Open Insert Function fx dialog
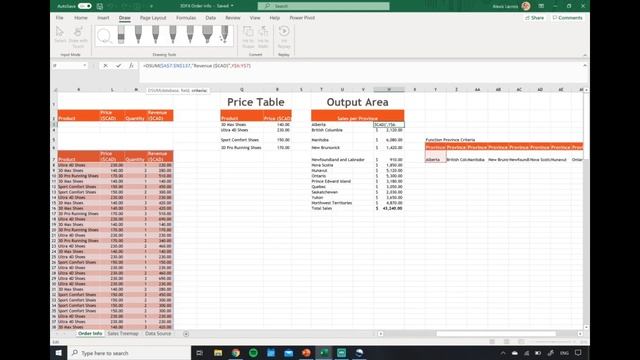Viewport: 640px width, 360px height. (131, 66)
